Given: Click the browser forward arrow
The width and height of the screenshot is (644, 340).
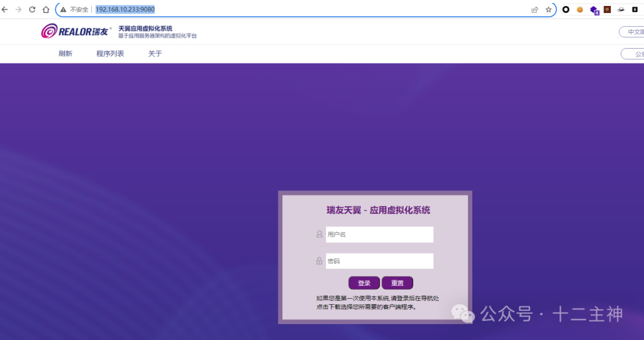Looking at the screenshot, I should pyautogui.click(x=18, y=10).
